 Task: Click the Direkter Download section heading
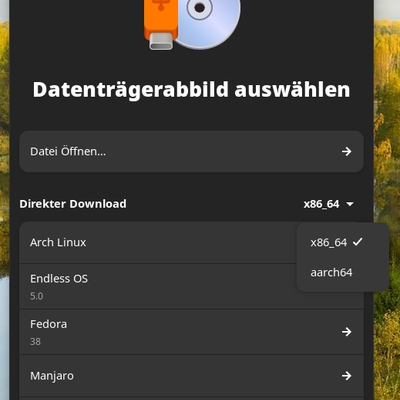pyautogui.click(x=73, y=204)
